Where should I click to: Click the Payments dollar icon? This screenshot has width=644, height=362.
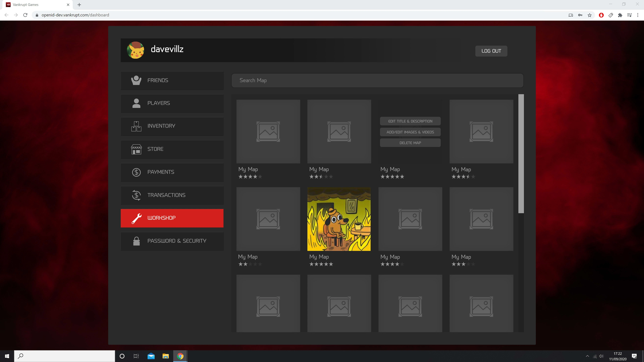136,172
